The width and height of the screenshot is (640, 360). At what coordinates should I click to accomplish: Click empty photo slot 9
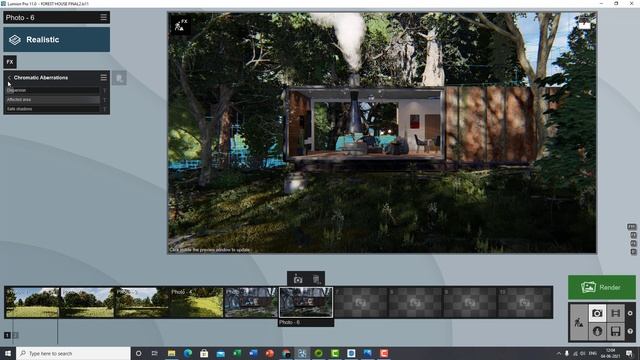(x=470, y=302)
